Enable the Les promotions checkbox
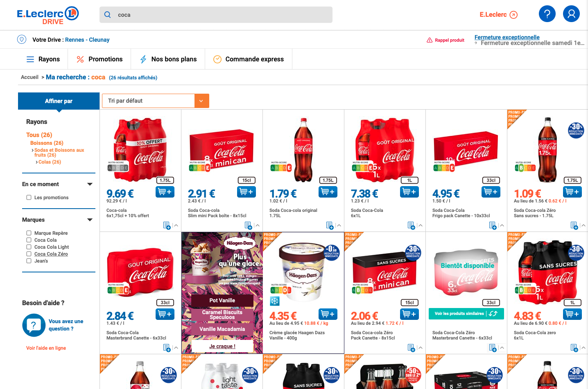 pyautogui.click(x=29, y=198)
